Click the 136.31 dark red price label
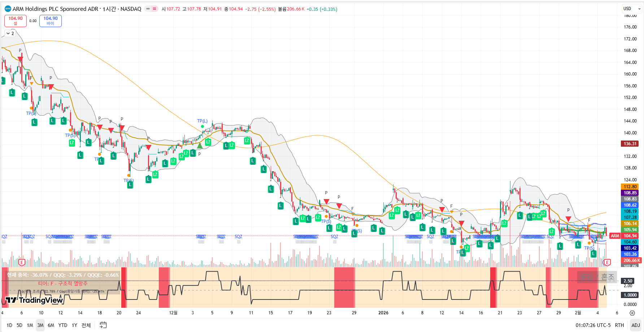 click(630, 144)
